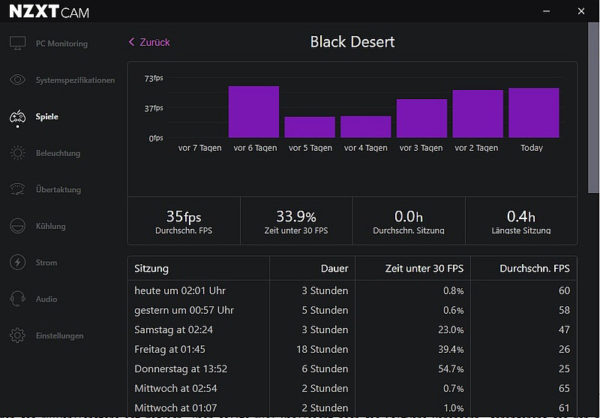The image size is (600, 418).
Task: Click the NZXT CAM logo
Action: 49,11
